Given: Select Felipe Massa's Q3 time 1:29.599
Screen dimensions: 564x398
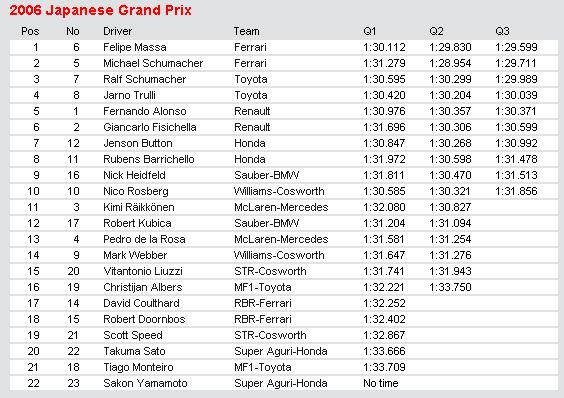Looking at the screenshot, I should tap(516, 47).
